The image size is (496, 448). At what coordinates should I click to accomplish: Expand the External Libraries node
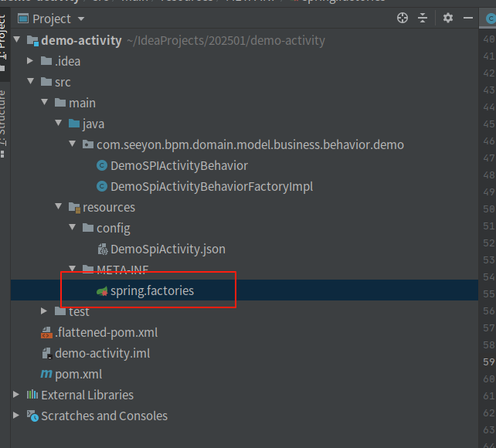(17, 395)
